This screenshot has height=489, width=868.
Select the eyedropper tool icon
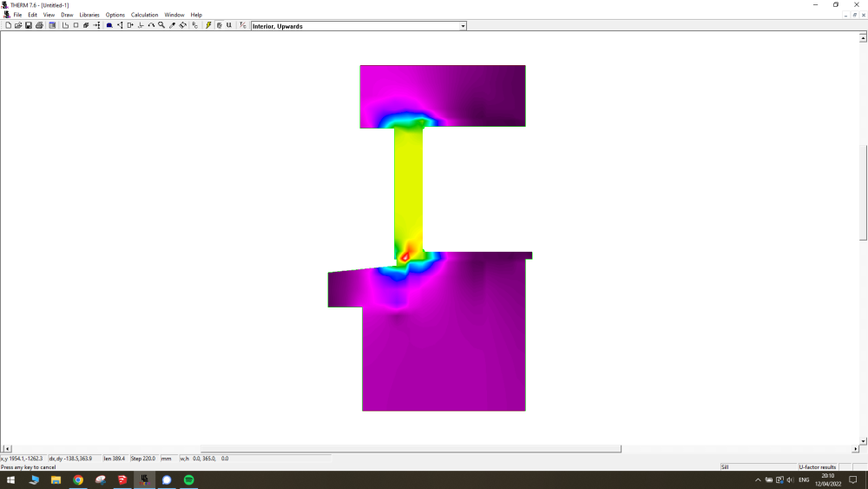click(172, 25)
